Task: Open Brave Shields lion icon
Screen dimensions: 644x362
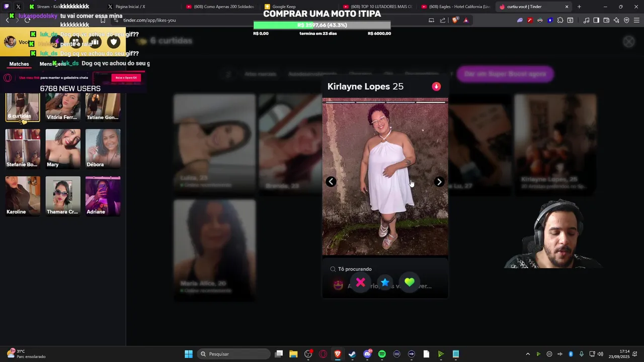Action: (x=455, y=20)
